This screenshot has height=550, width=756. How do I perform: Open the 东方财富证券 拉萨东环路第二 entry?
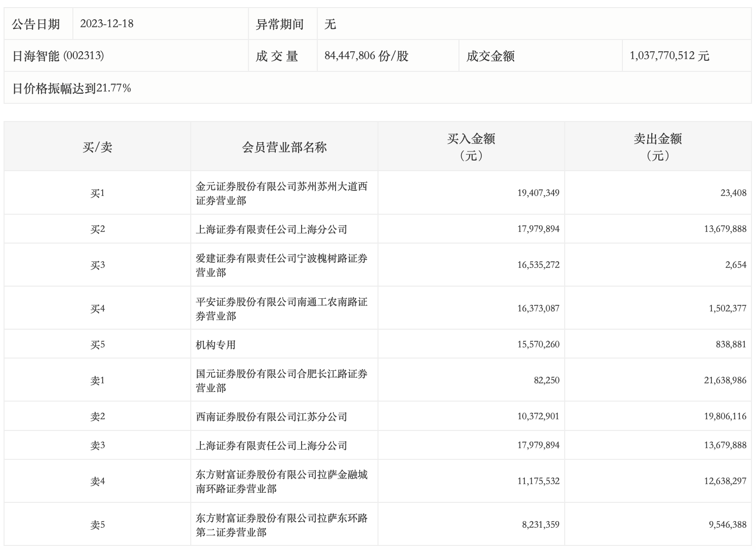coord(281,525)
